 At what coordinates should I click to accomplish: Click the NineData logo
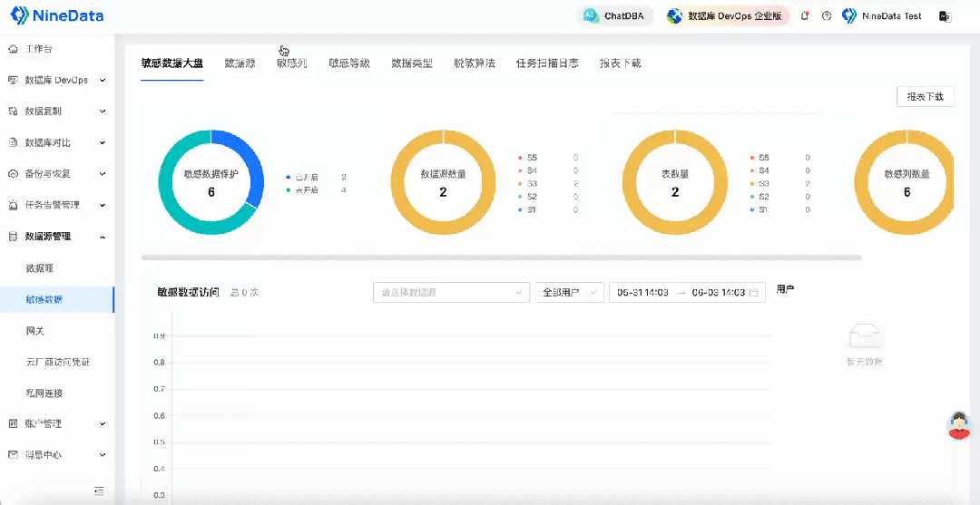tap(57, 15)
